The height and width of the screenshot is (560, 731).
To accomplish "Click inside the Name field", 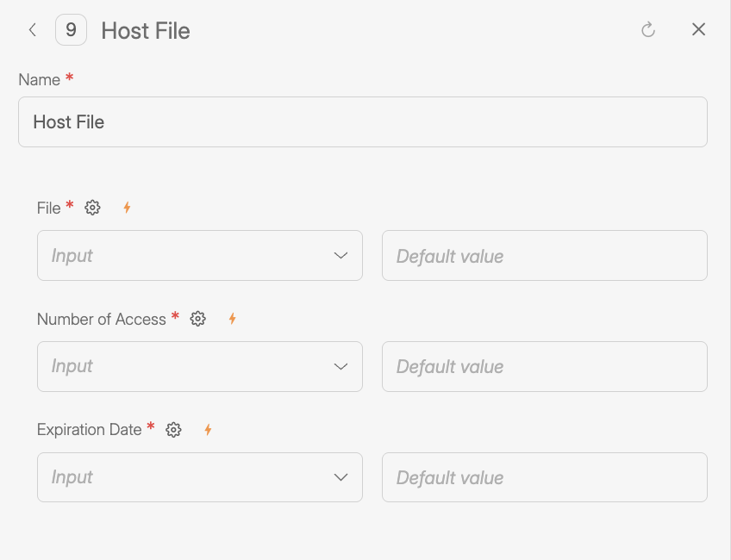I will pos(363,121).
